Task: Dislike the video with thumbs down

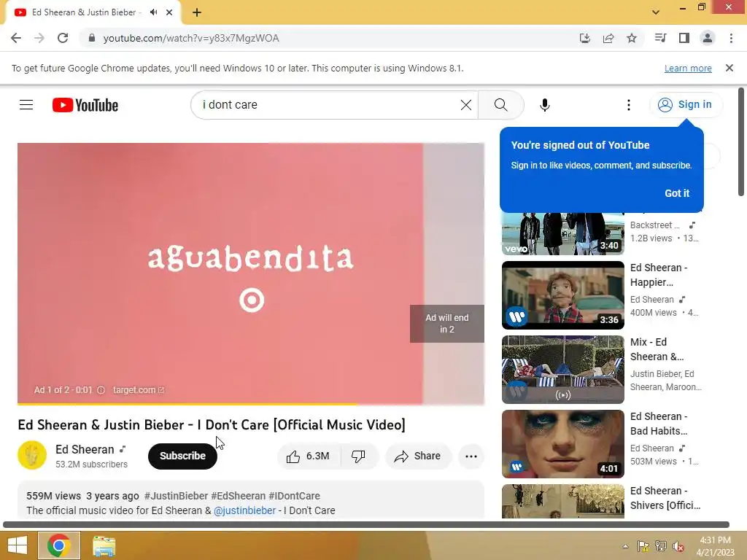Action: pos(359,456)
